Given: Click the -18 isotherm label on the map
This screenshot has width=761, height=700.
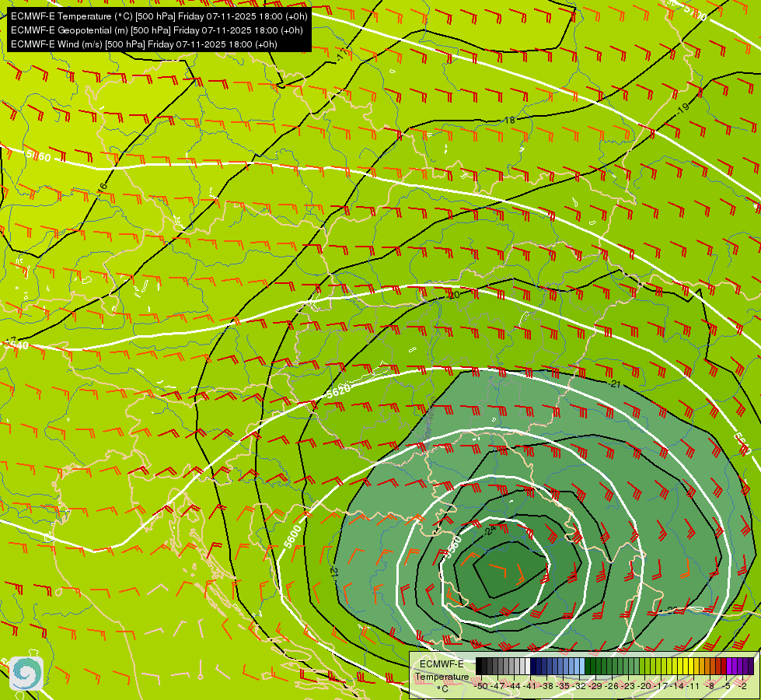Looking at the screenshot, I should [x=508, y=120].
